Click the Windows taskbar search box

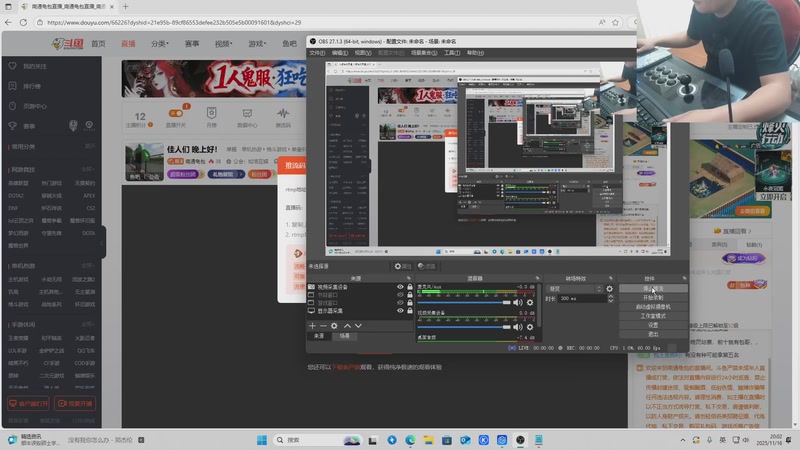pos(316,440)
